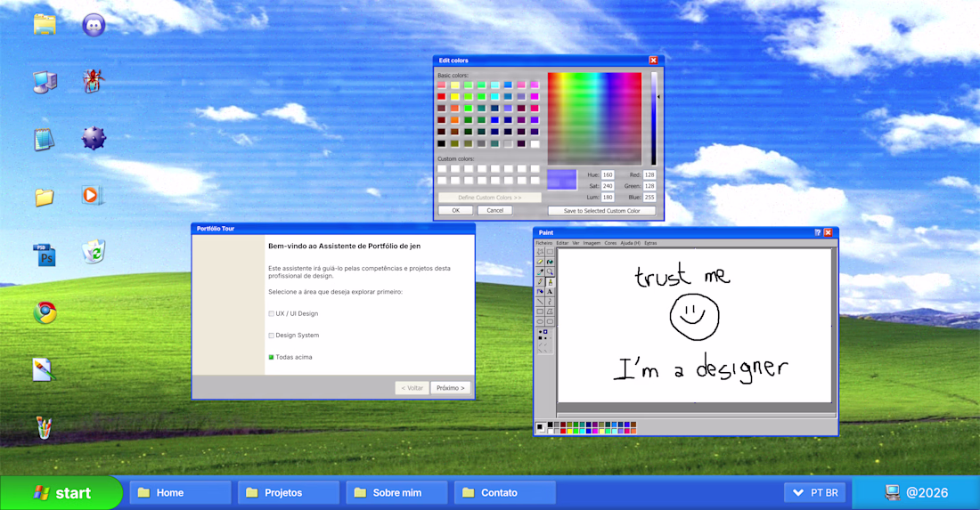
Task: Select the Brush tool in Paint
Action: pos(550,281)
